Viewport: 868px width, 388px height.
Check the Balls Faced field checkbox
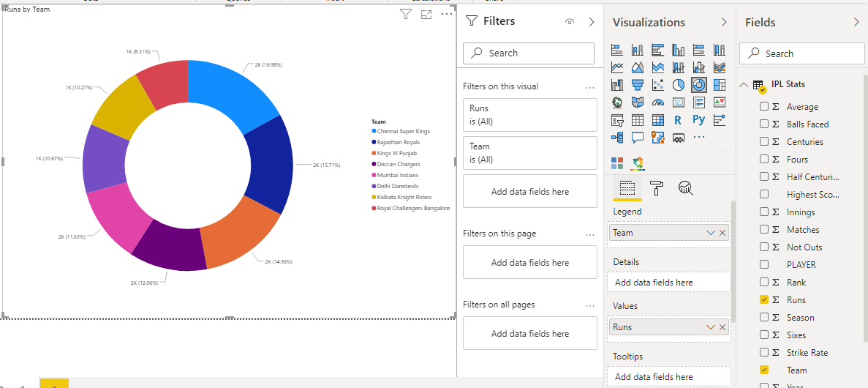click(764, 124)
